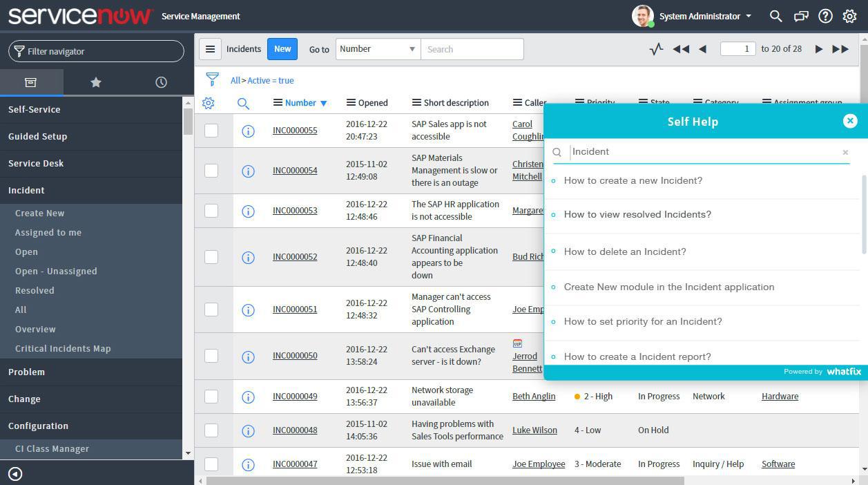Click the System Administrator avatar
The image size is (868, 485).
pos(643,16)
